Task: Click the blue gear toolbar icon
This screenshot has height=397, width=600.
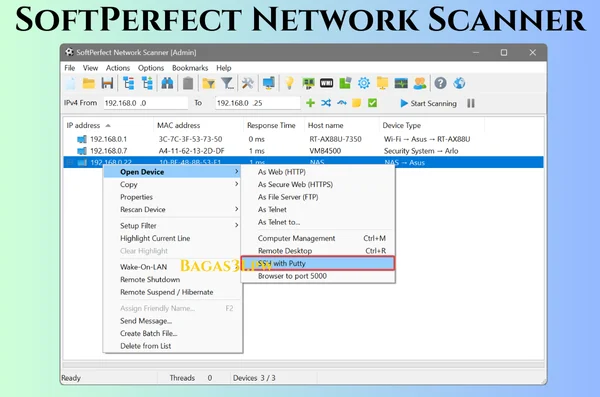Action: pyautogui.click(x=364, y=83)
